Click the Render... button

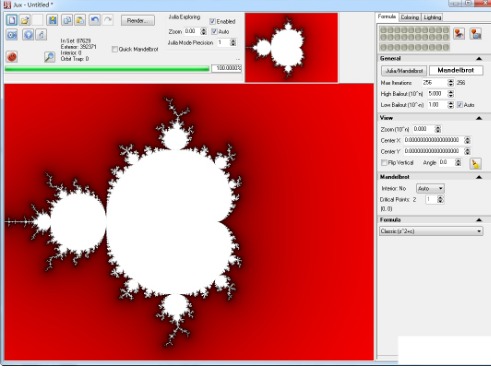click(x=138, y=21)
